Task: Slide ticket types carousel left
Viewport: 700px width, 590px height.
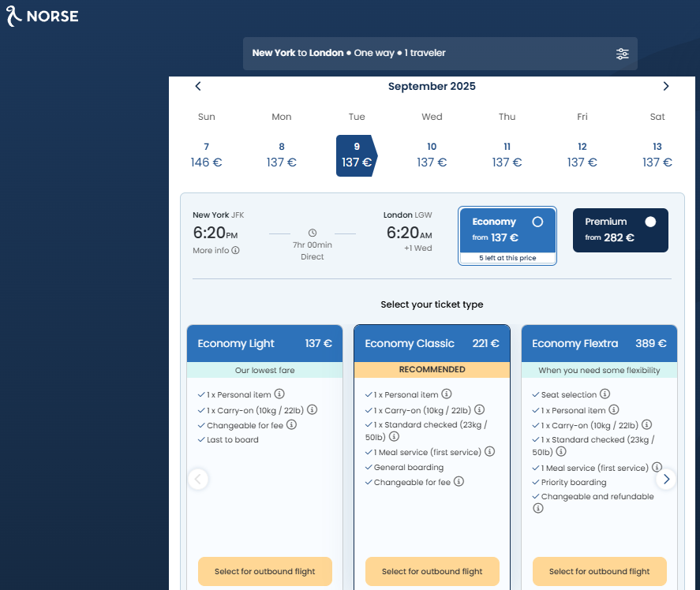Action: point(198,479)
